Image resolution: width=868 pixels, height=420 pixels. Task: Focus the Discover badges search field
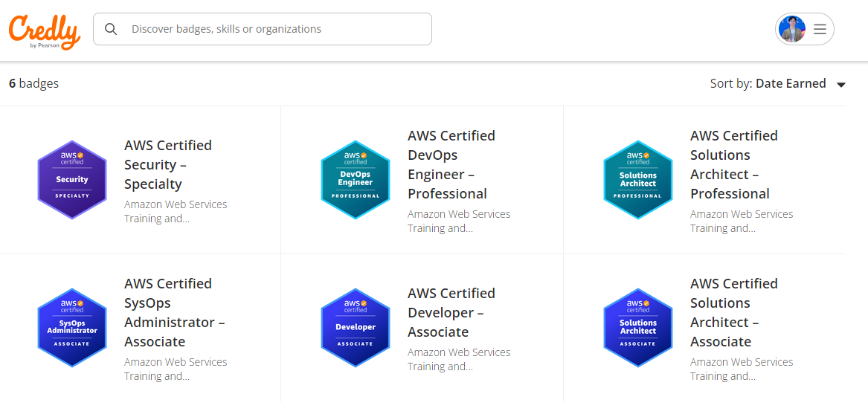tap(275, 29)
